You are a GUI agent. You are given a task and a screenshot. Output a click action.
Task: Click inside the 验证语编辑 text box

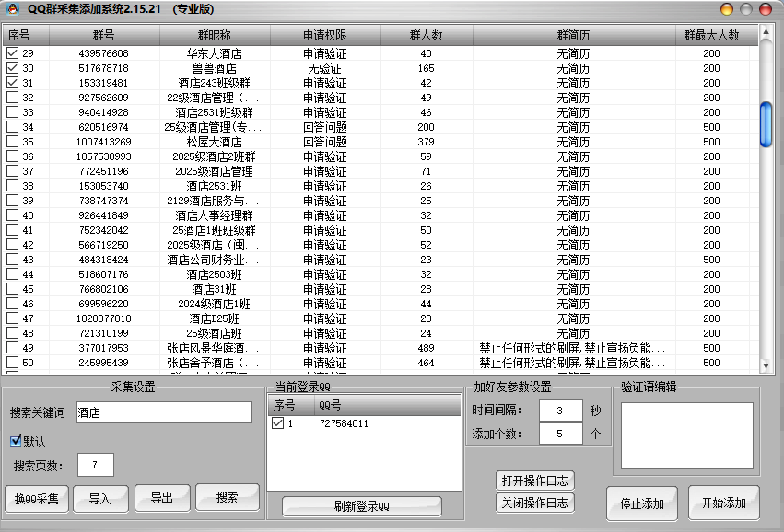(686, 435)
